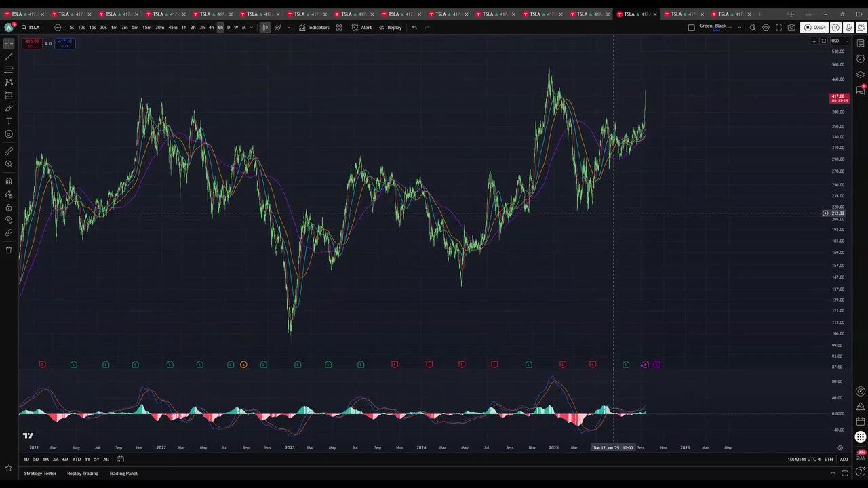The width and height of the screenshot is (868, 488).
Task: Open the Fibonacci retracement tools
Action: coord(9,69)
